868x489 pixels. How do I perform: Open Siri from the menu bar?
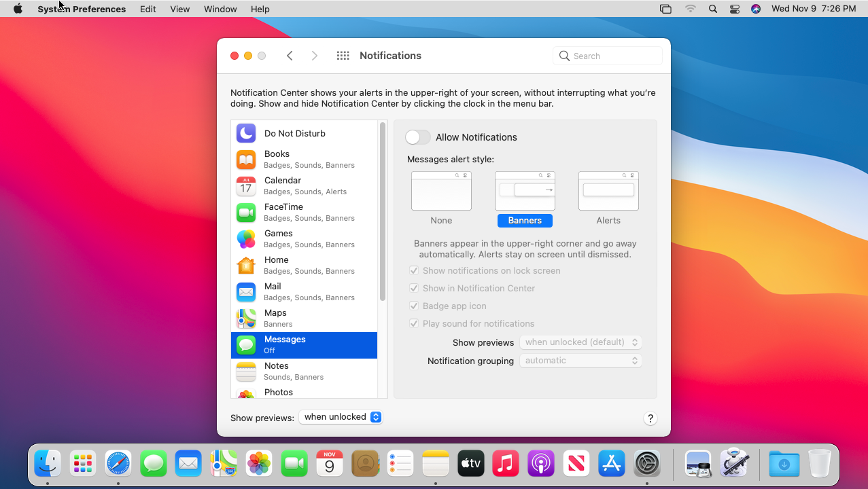pos(756,9)
